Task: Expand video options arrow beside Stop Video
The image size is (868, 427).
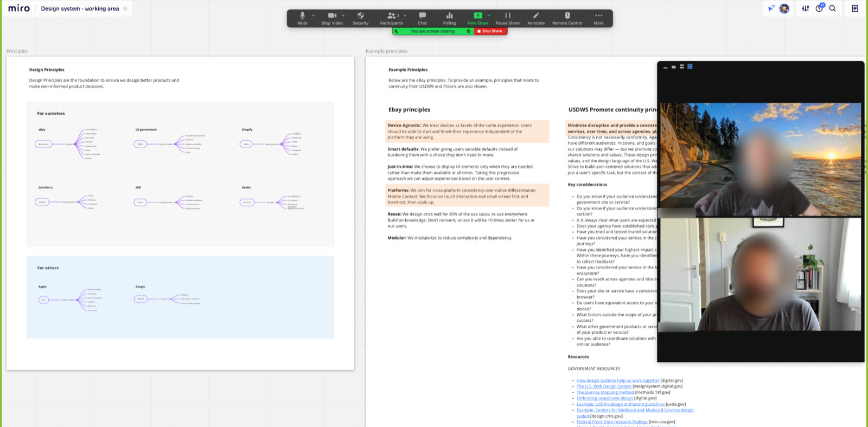Action: click(x=343, y=16)
